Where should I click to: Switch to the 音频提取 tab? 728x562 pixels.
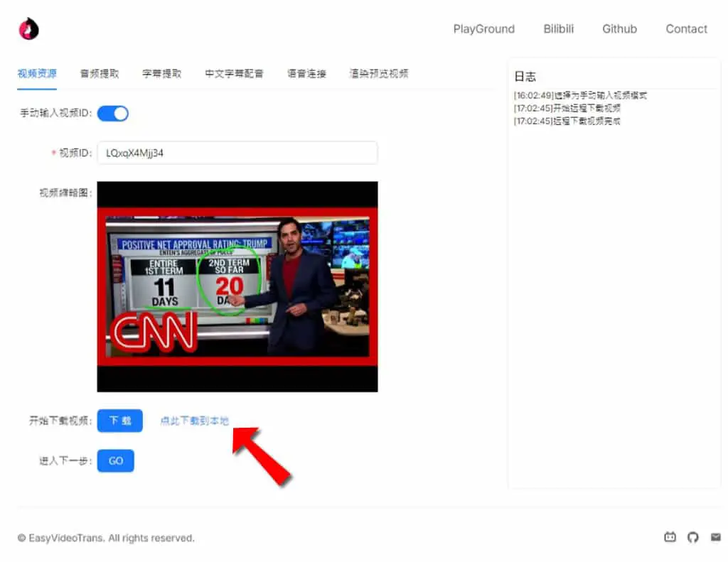[x=100, y=73]
